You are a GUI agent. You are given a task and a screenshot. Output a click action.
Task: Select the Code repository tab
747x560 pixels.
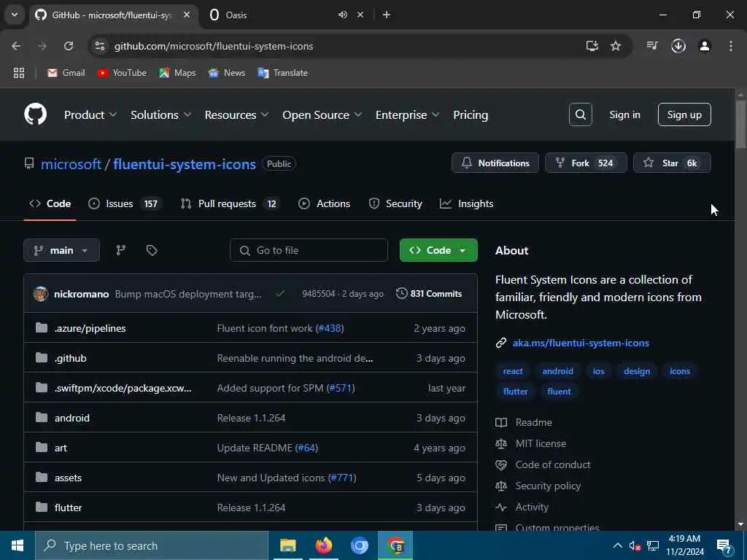(50, 204)
